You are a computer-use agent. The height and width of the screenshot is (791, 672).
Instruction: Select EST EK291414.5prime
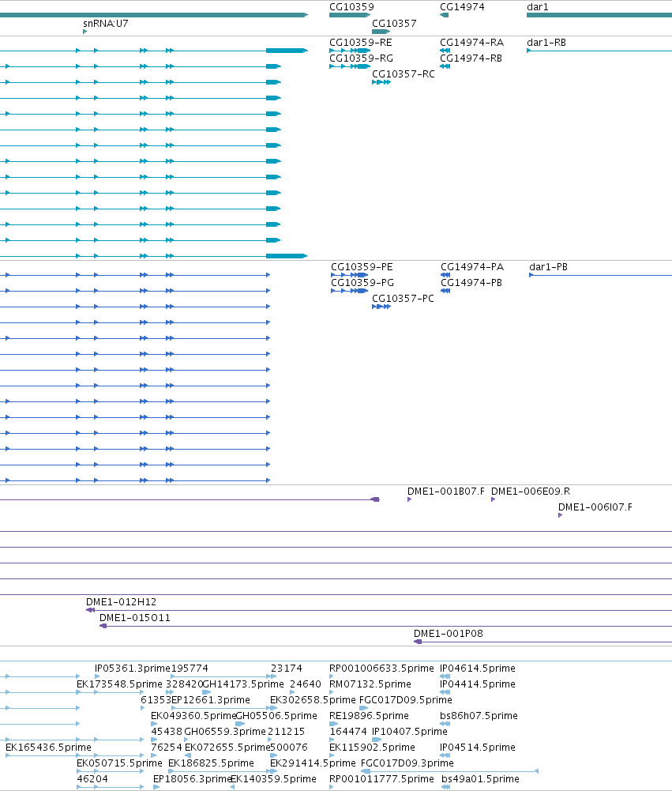(x=313, y=763)
